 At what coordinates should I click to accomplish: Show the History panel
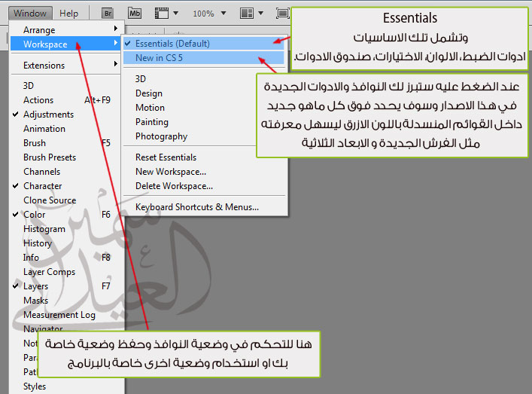(67, 243)
